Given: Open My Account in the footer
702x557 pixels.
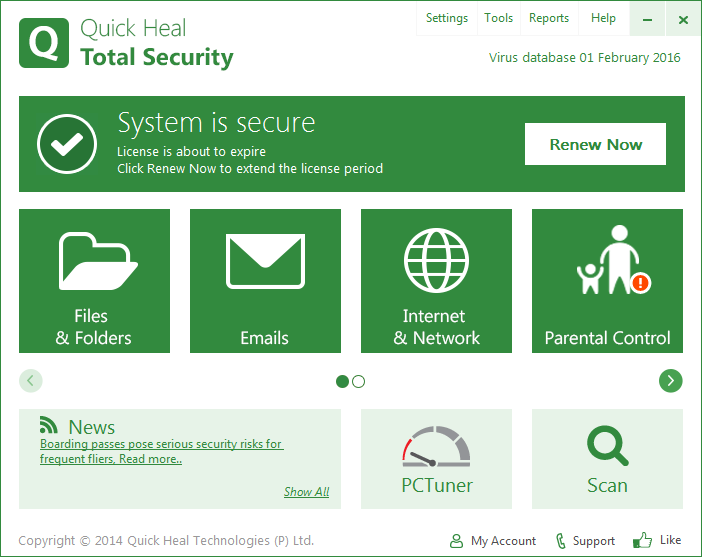Looking at the screenshot, I should click(x=494, y=541).
